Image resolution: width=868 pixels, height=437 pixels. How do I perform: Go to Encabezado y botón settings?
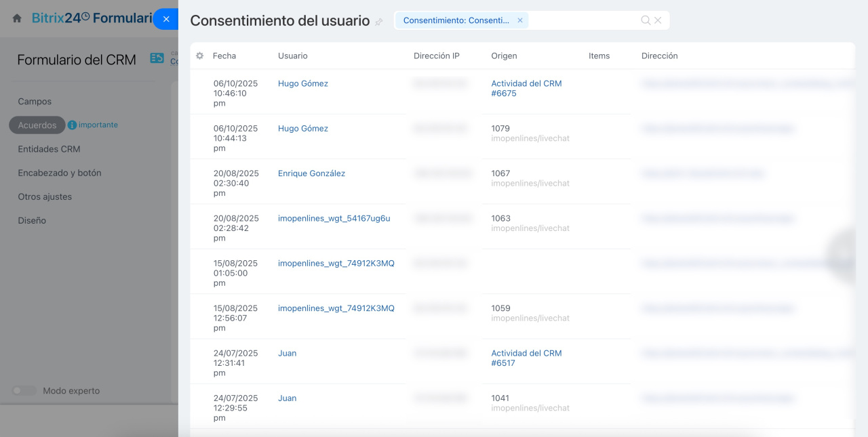(x=60, y=173)
